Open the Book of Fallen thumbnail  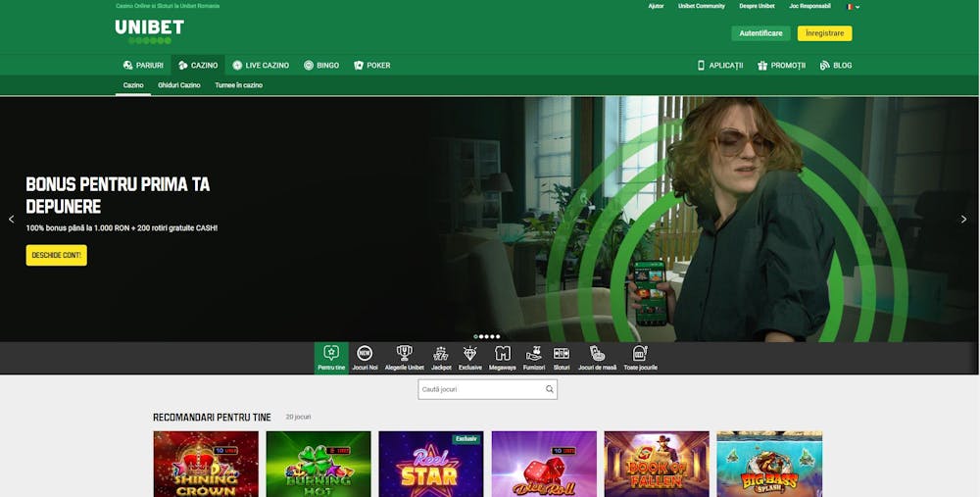(657, 464)
